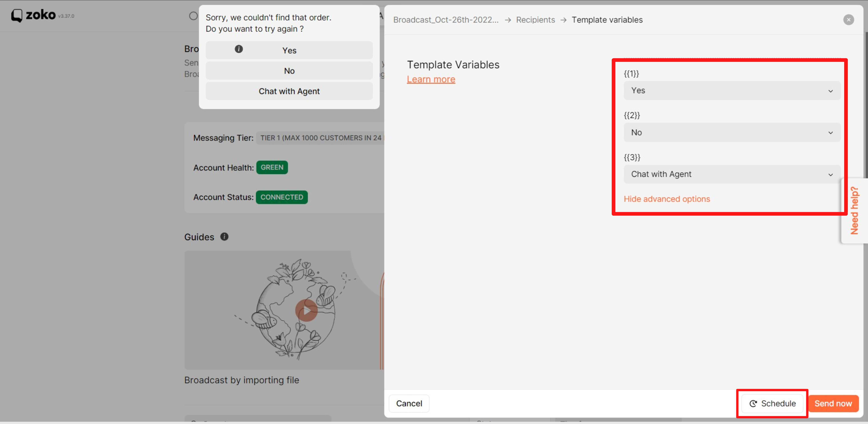Click the No button in message preview
Image resolution: width=868 pixels, height=424 pixels.
(289, 71)
